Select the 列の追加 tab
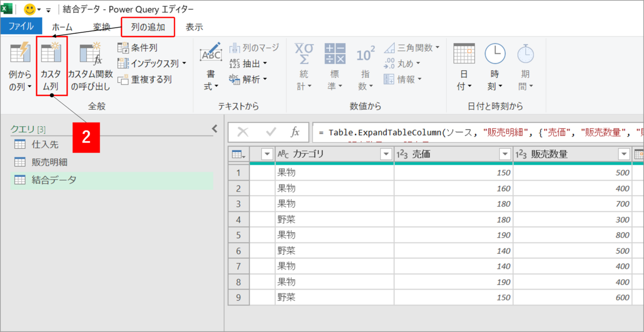 pyautogui.click(x=148, y=27)
